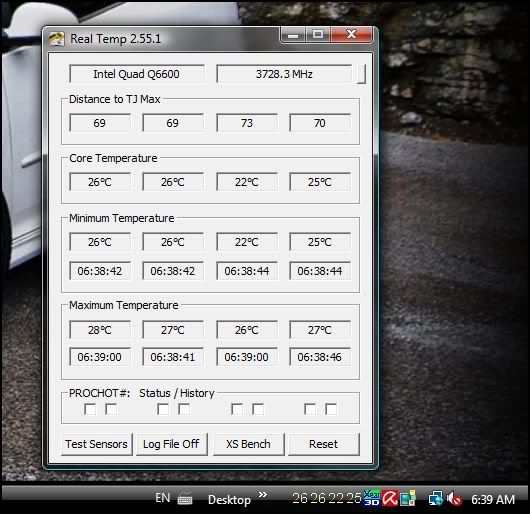Viewport: 530px width, 514px height.
Task: Click the Reset button
Action: coord(323,444)
